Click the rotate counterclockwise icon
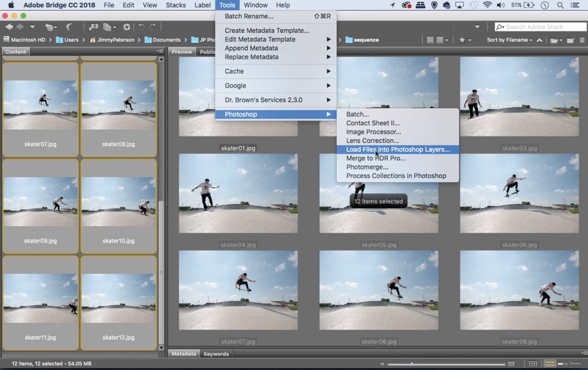 tap(141, 27)
